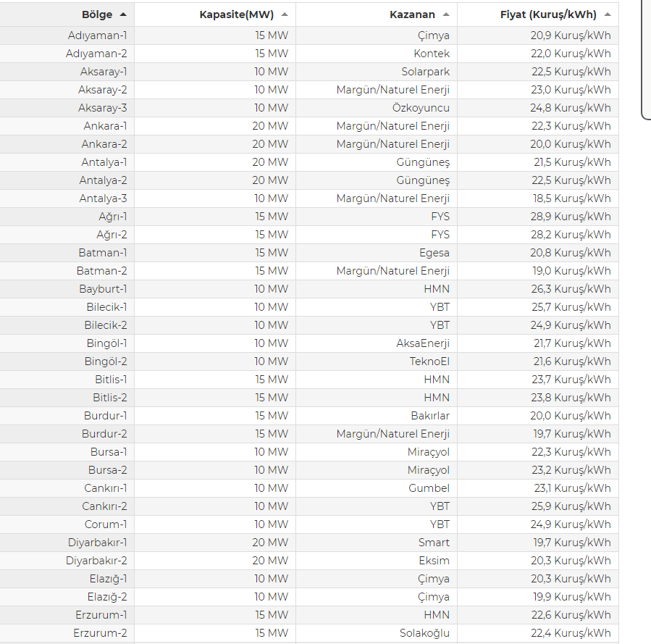
Task: Click the Kazanan header label
Action: pos(412,14)
